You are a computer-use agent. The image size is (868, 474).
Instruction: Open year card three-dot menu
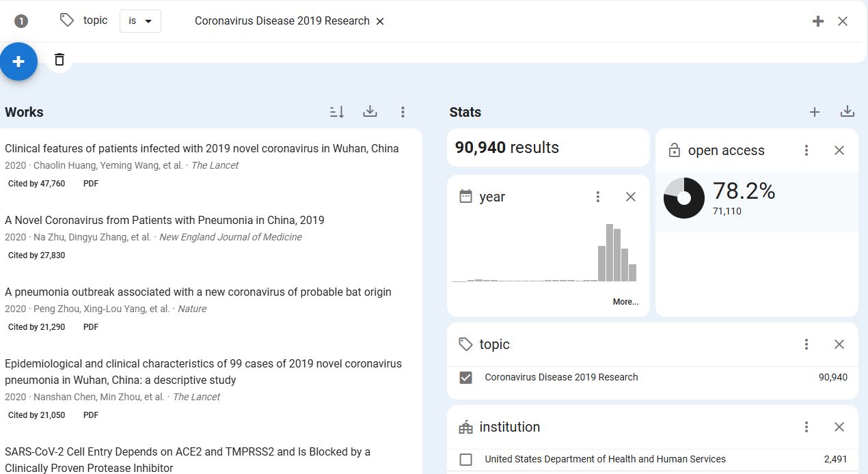click(597, 197)
